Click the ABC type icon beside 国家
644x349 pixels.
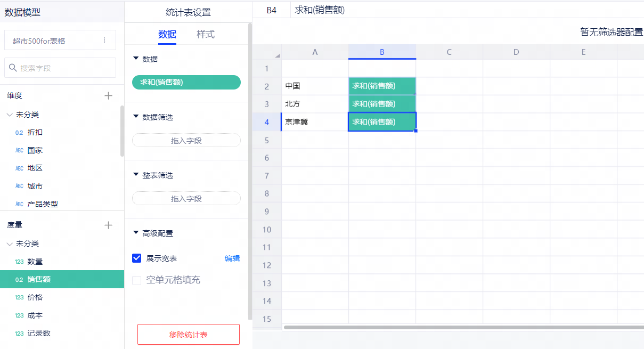point(19,151)
